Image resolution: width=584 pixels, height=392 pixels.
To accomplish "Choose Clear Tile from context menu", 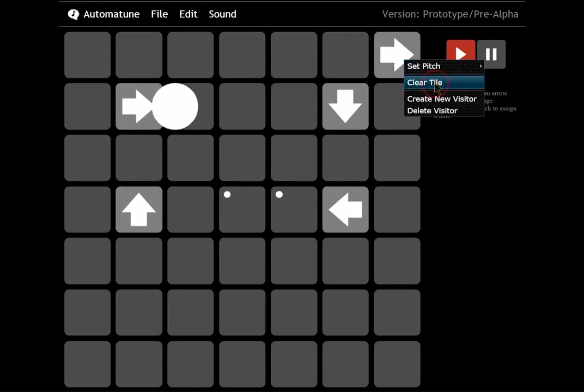I will click(x=425, y=83).
